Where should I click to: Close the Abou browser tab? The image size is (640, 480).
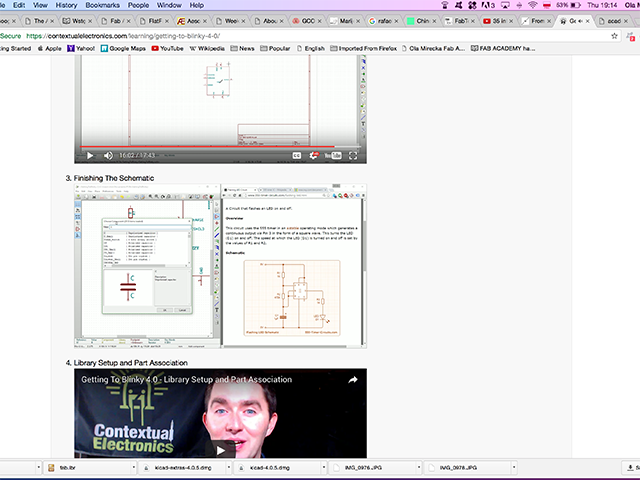click(x=281, y=21)
